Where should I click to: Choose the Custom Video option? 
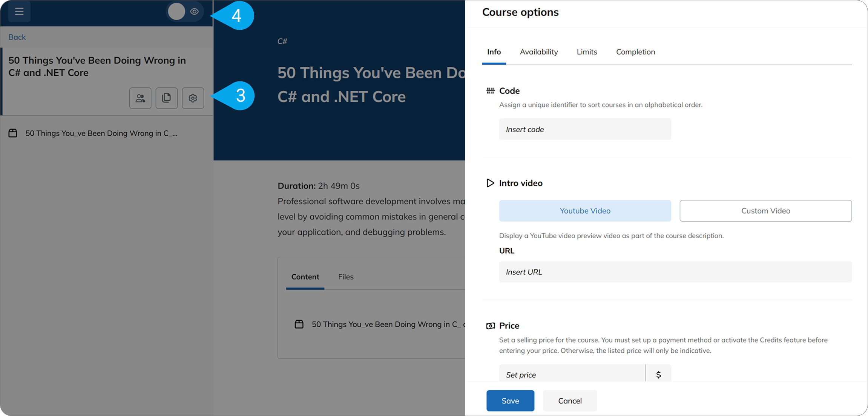tap(766, 211)
